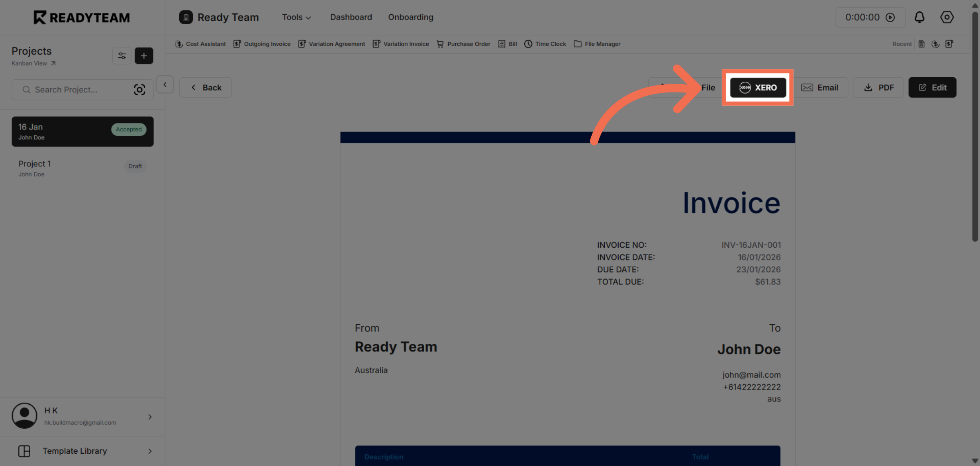Click the notification bell icon
Image resolution: width=980 pixels, height=466 pixels.
tap(919, 17)
